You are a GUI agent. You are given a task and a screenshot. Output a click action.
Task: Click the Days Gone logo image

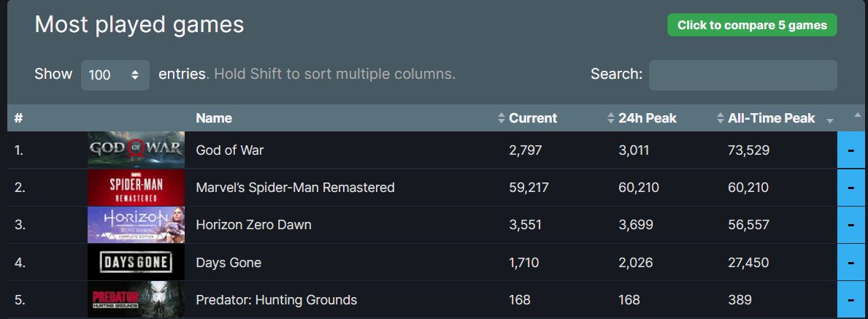[x=137, y=262]
